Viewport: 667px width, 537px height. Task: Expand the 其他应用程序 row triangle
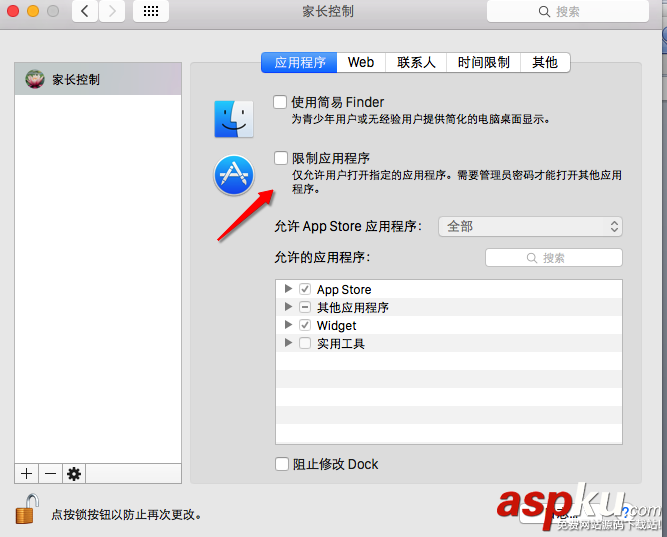click(288, 306)
